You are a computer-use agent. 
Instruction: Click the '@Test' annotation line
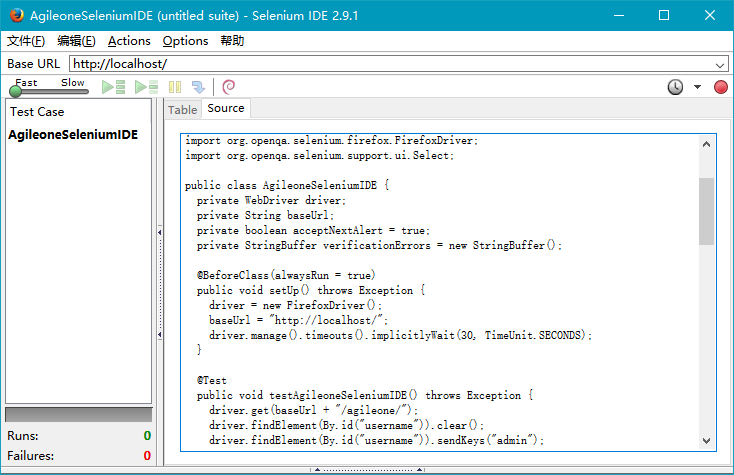(x=212, y=380)
